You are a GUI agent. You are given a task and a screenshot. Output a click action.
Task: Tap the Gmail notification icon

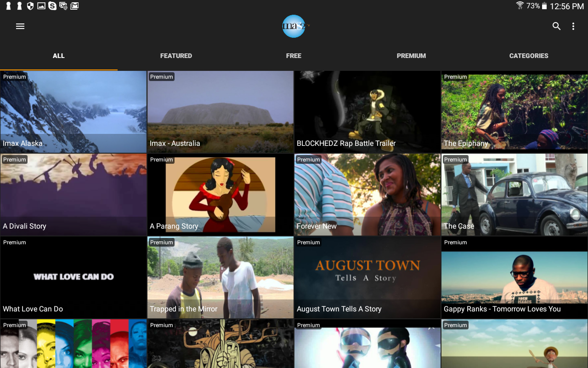coord(74,6)
